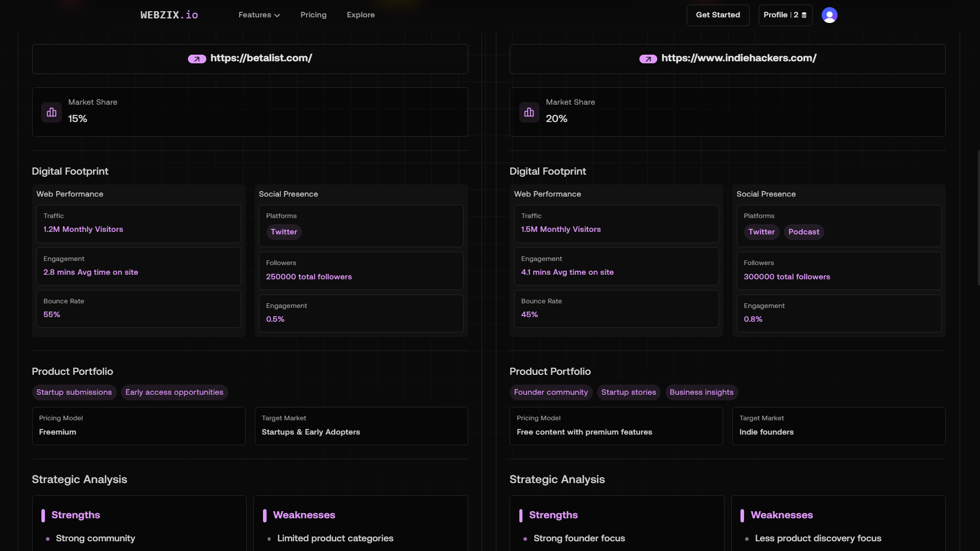980x551 pixels.
Task: Click the indiehackers external link arrow icon
Action: tap(648, 59)
